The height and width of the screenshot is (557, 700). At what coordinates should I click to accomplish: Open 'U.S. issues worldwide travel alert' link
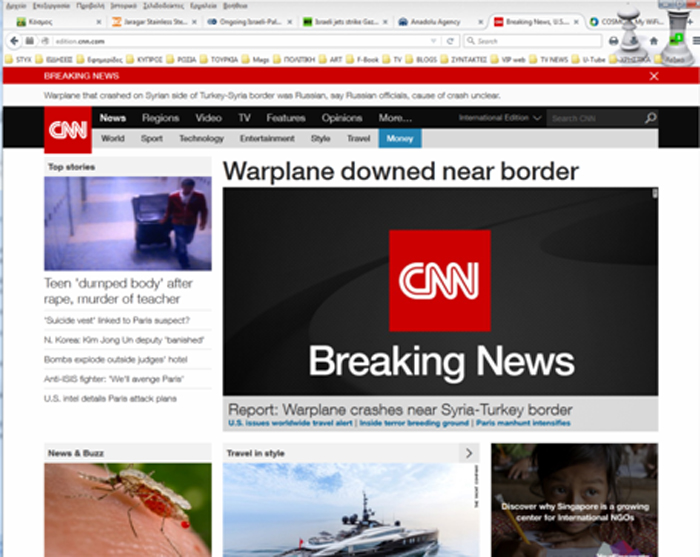(291, 424)
